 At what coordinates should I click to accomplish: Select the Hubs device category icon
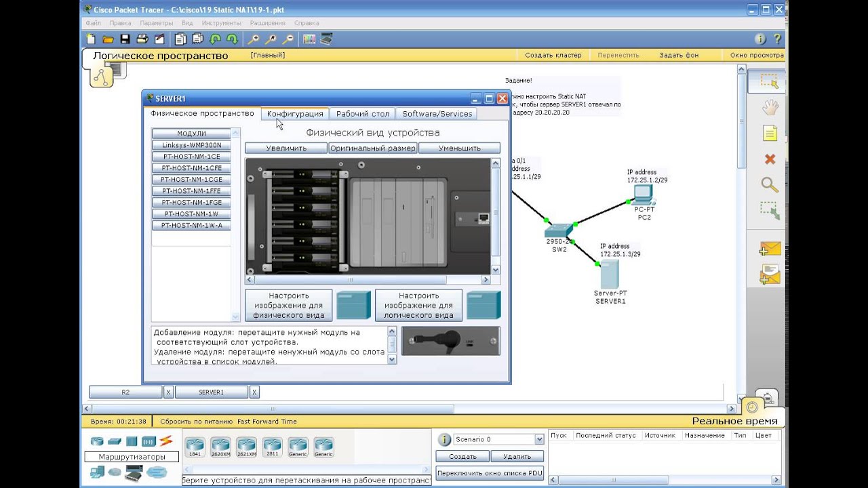click(x=132, y=441)
